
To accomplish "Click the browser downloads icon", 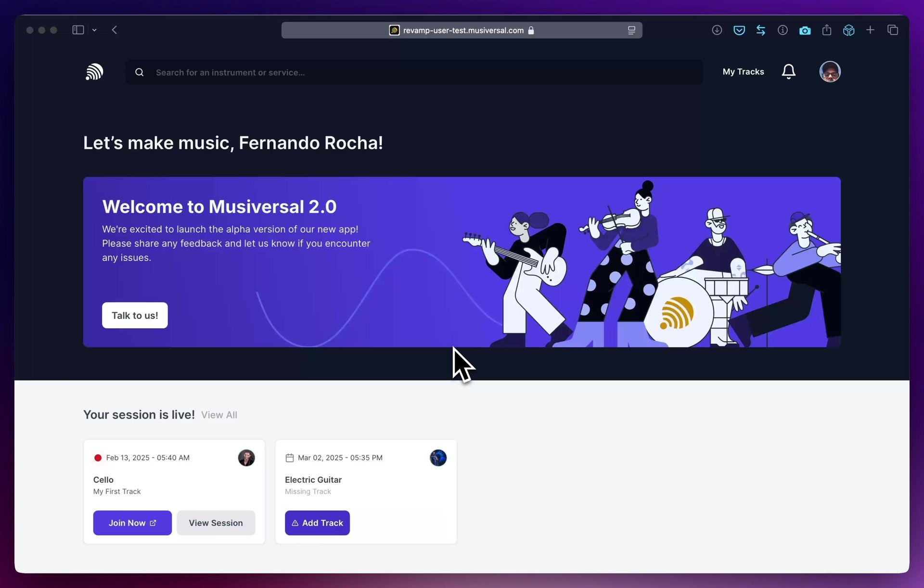I will [717, 30].
